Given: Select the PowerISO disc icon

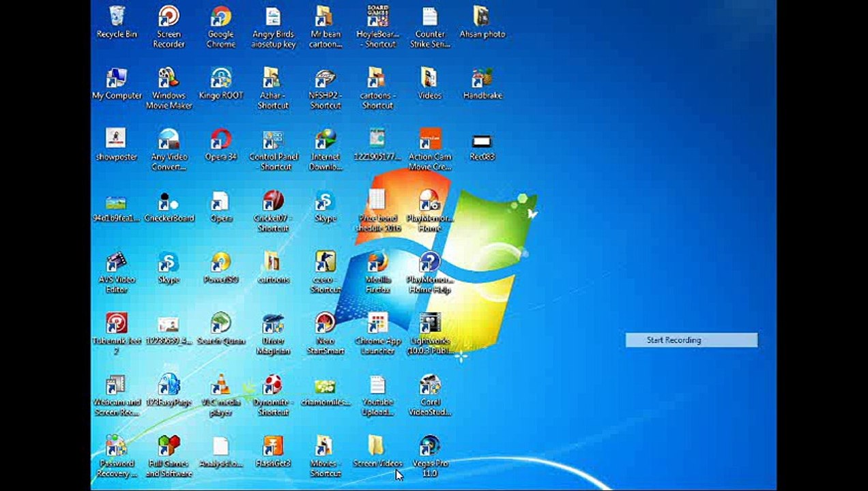Looking at the screenshot, I should (221, 268).
